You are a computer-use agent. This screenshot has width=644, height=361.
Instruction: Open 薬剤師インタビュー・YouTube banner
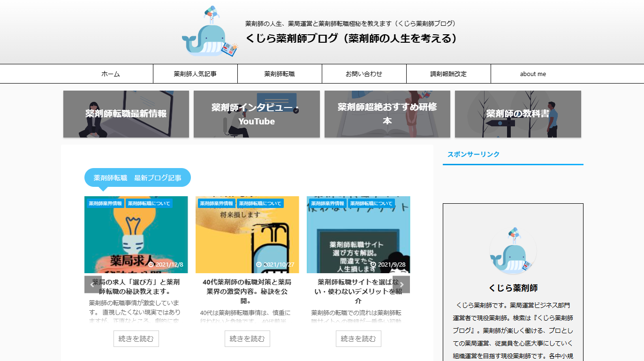pos(257,114)
